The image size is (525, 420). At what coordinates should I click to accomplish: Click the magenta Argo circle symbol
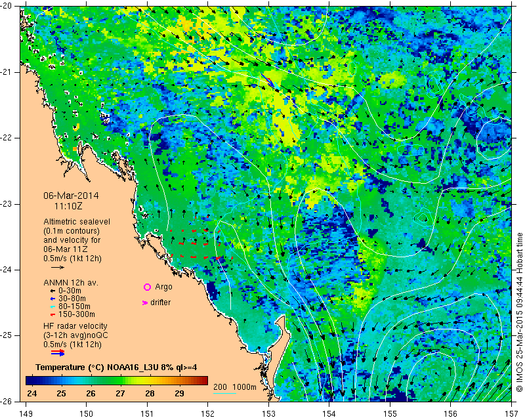click(147, 287)
